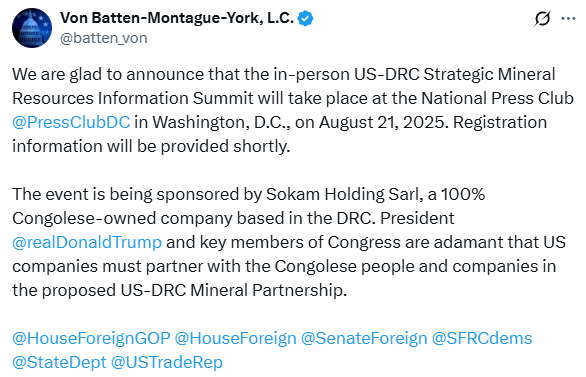Click the "Sokam Holding Sarl" text
This screenshot has height=377, width=586.
pos(343,195)
